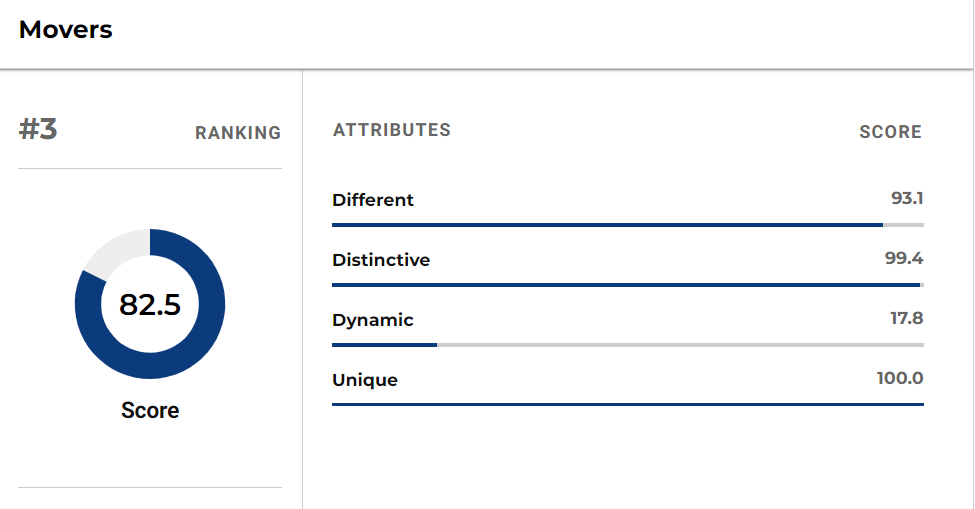
Task: Click the 93.1 score value
Action: click(x=907, y=198)
